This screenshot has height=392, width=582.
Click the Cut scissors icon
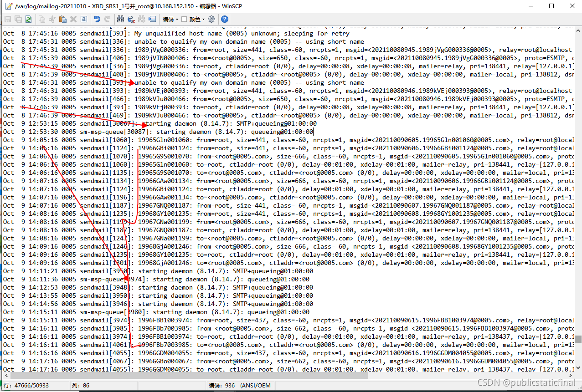click(52, 19)
